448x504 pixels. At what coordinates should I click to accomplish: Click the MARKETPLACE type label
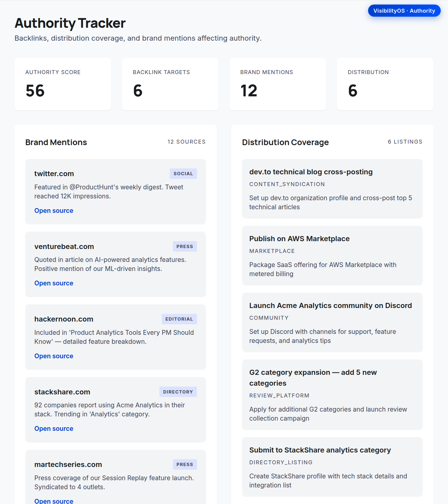click(x=272, y=251)
